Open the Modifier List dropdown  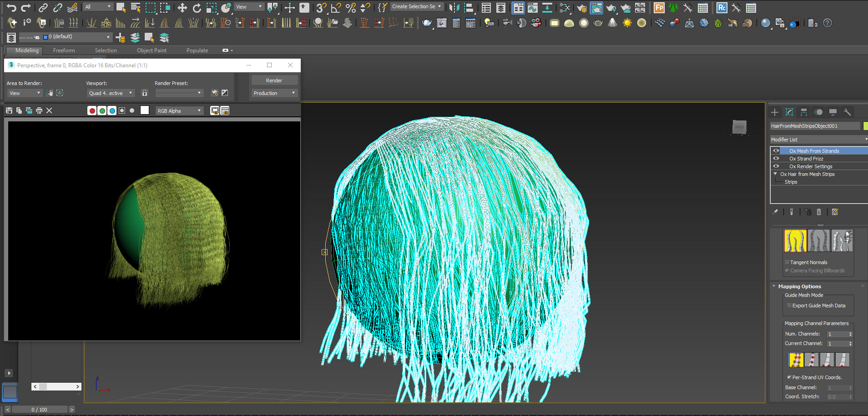point(818,140)
